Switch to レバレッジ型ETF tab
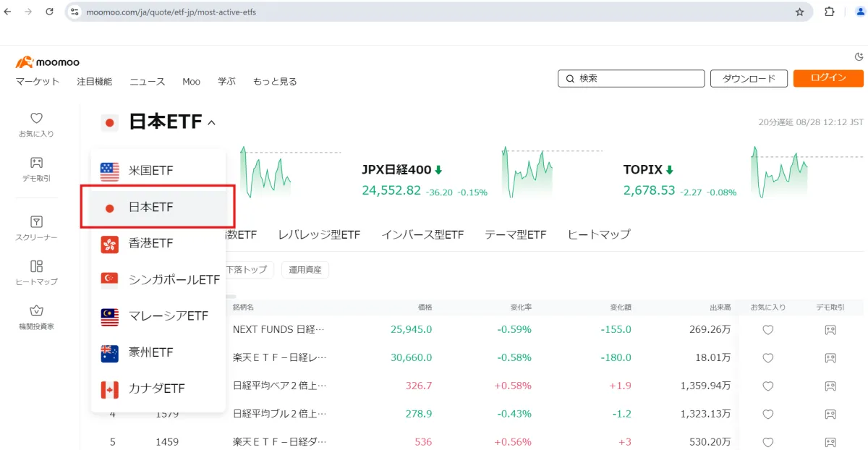This screenshot has height=450, width=868. pos(319,234)
